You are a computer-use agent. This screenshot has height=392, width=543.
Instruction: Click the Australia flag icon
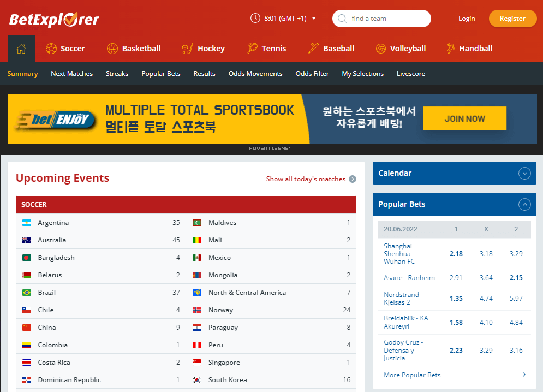[27, 240]
